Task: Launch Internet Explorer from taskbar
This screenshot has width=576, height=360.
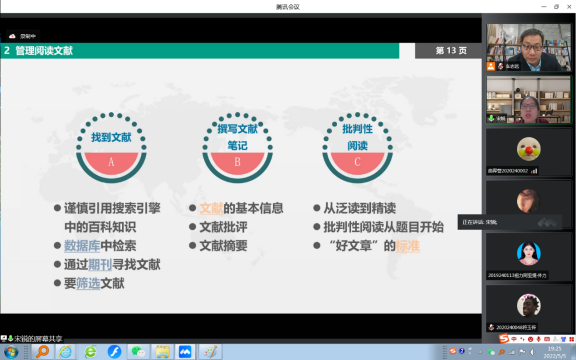Action: 65,352
